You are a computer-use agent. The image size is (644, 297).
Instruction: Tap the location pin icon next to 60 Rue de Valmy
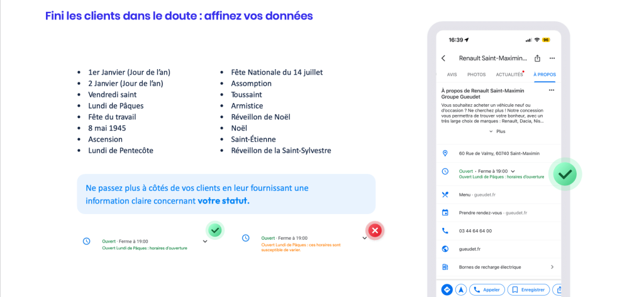pyautogui.click(x=445, y=153)
